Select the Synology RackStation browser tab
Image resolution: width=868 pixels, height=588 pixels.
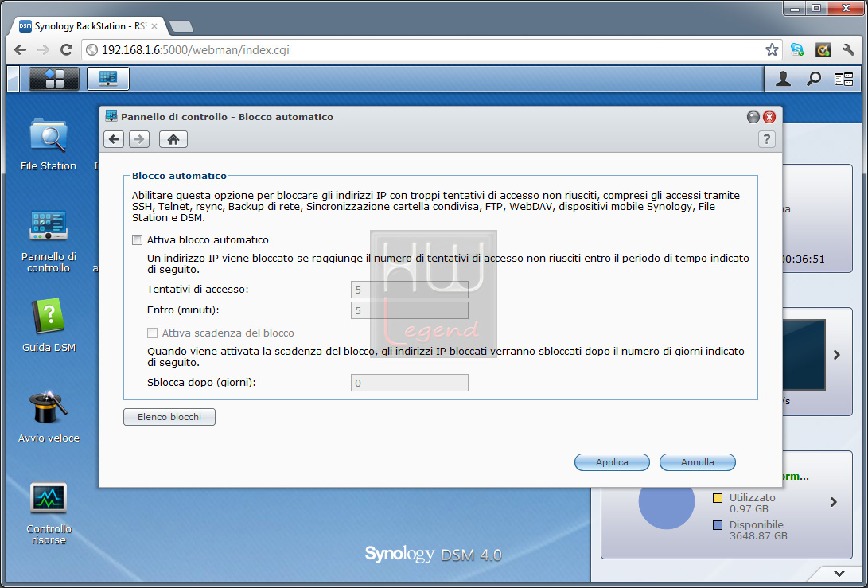(x=88, y=26)
